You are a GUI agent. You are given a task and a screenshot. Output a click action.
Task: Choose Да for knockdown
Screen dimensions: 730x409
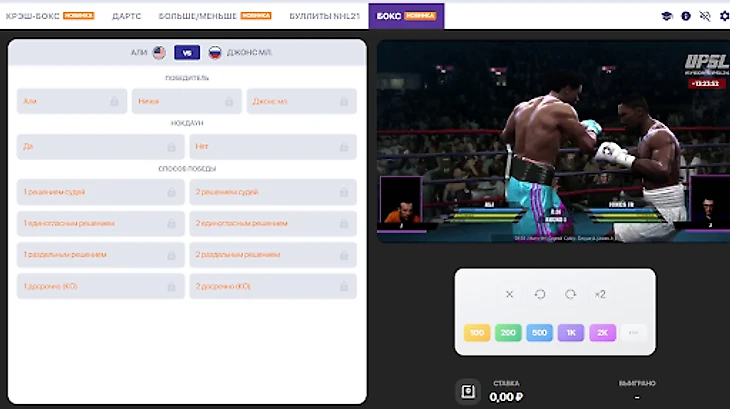101,147
